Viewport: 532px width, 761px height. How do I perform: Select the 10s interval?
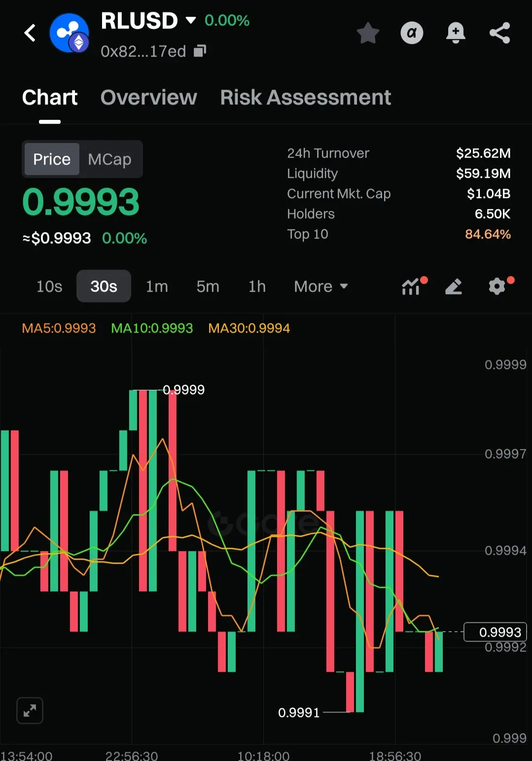pyautogui.click(x=49, y=286)
